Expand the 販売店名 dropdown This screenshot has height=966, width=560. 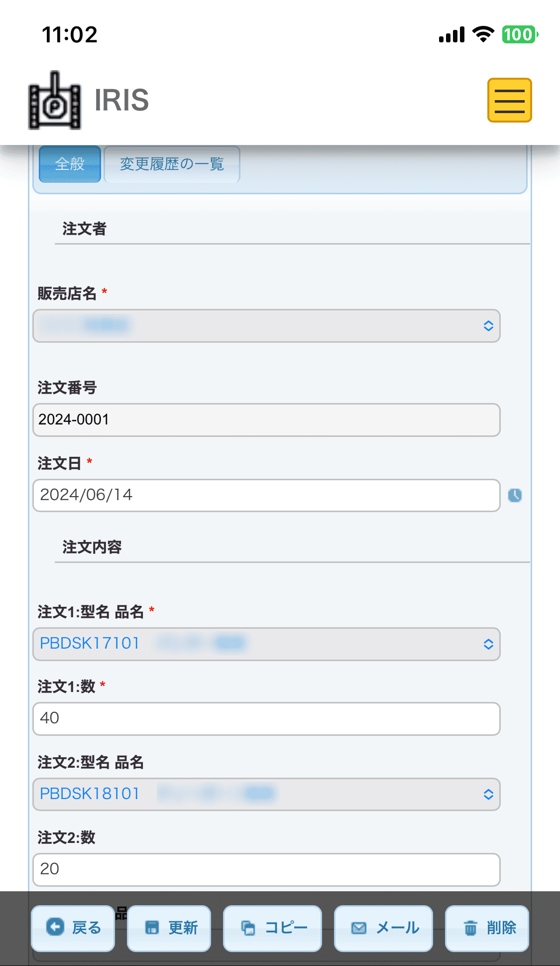[266, 326]
